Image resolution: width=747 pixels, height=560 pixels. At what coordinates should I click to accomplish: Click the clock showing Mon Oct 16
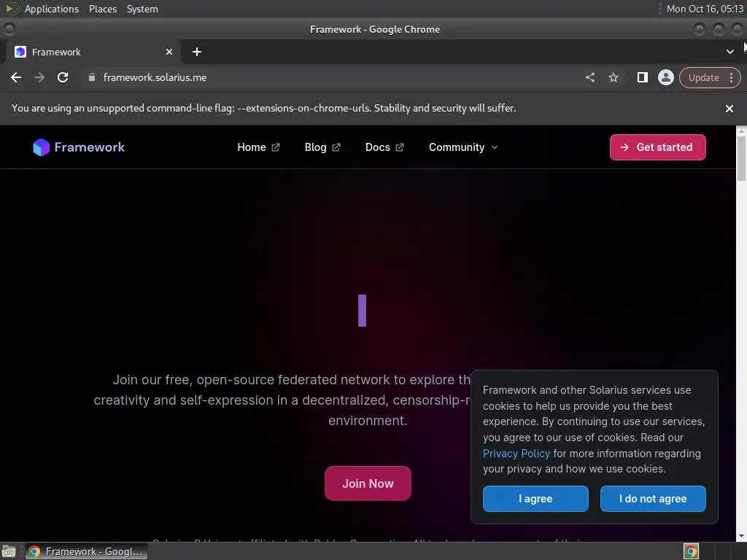pos(705,9)
